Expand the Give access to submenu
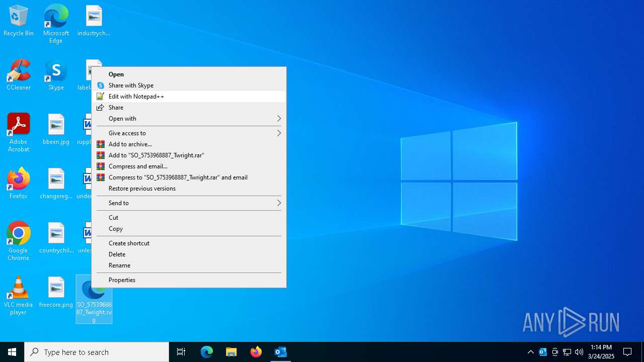The height and width of the screenshot is (362, 644). pyautogui.click(x=189, y=133)
